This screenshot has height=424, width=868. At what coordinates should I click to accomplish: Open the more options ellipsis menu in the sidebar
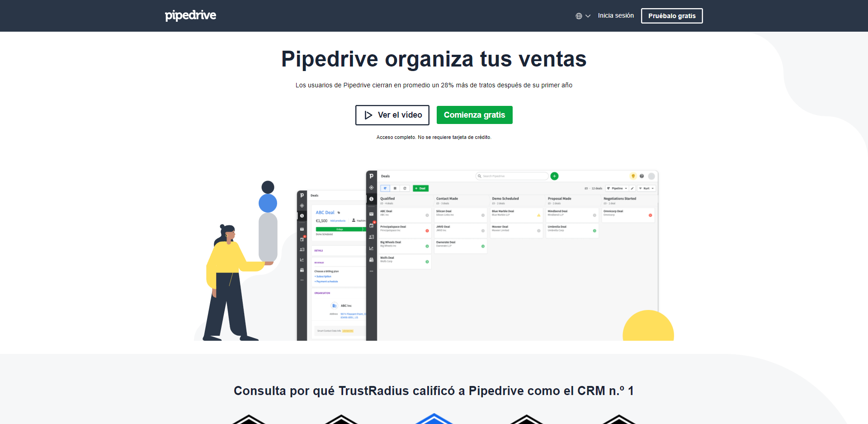click(x=371, y=271)
